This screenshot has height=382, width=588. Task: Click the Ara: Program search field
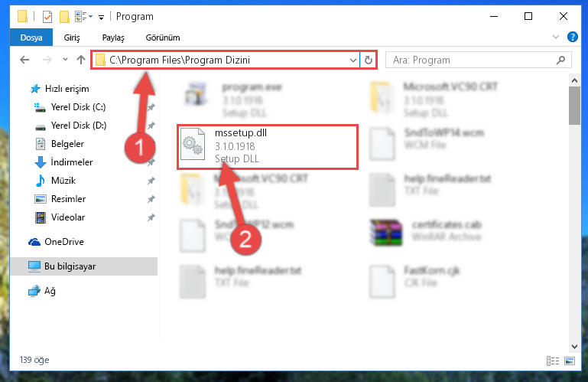pos(471,60)
